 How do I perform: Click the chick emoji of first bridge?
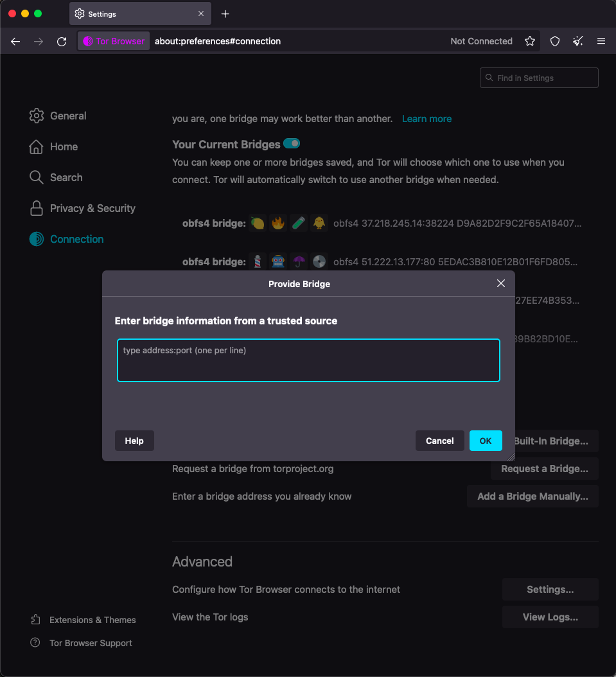(x=319, y=224)
